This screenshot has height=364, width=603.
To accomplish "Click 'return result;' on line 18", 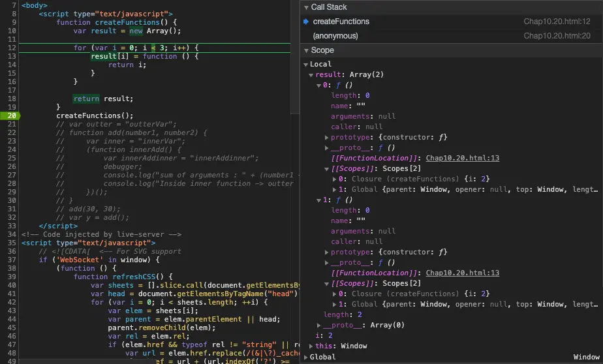I will (103, 99).
